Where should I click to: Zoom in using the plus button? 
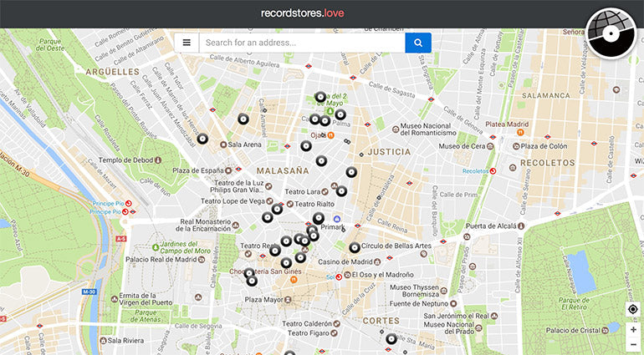pos(633,330)
